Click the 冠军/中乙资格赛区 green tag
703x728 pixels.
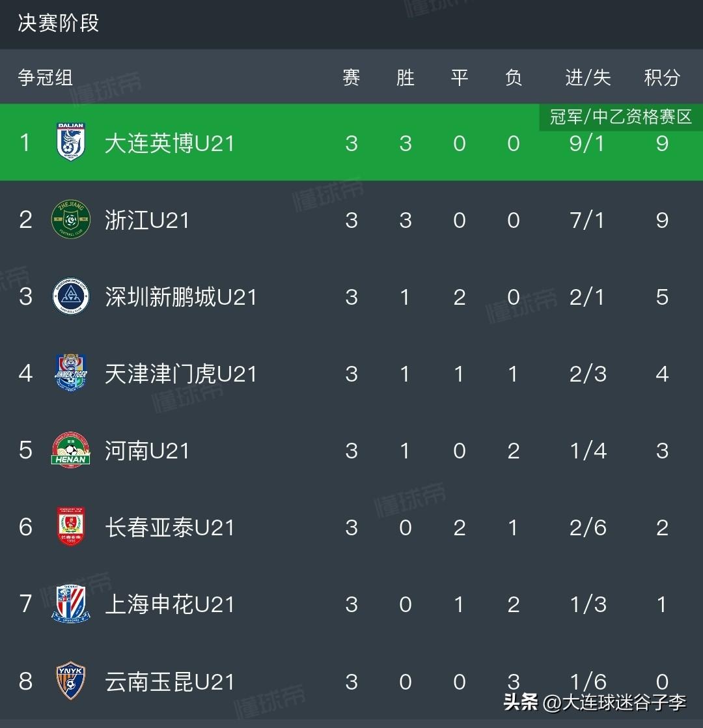(621, 117)
